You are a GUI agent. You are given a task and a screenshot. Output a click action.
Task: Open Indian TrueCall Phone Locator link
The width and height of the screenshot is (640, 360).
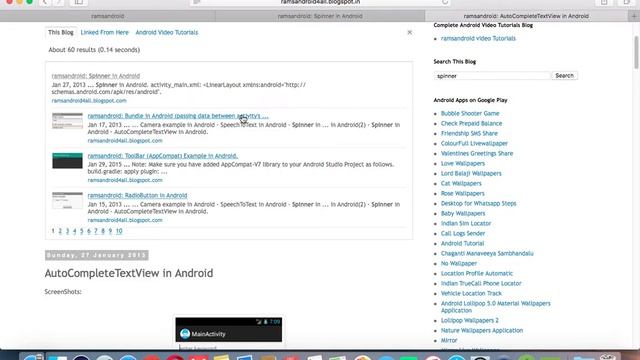(x=481, y=283)
